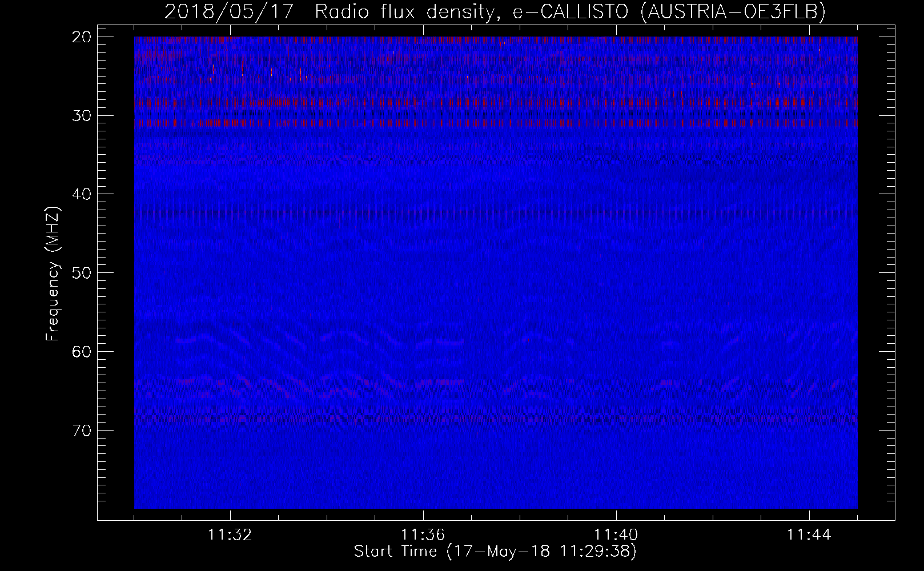Click the 40 frequency tick label
Image resolution: width=924 pixels, height=571 pixels.
click(x=81, y=194)
